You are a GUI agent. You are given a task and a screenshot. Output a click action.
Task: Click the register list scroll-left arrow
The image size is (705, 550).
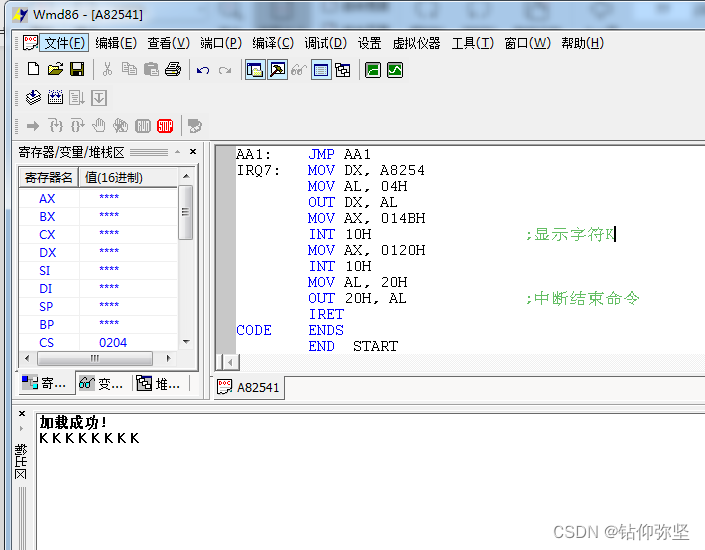coord(27,358)
